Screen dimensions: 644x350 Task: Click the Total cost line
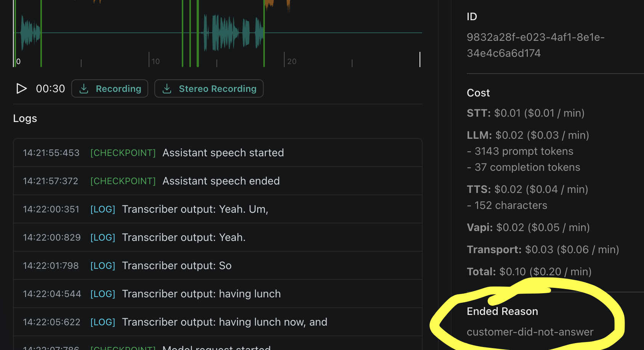click(529, 271)
